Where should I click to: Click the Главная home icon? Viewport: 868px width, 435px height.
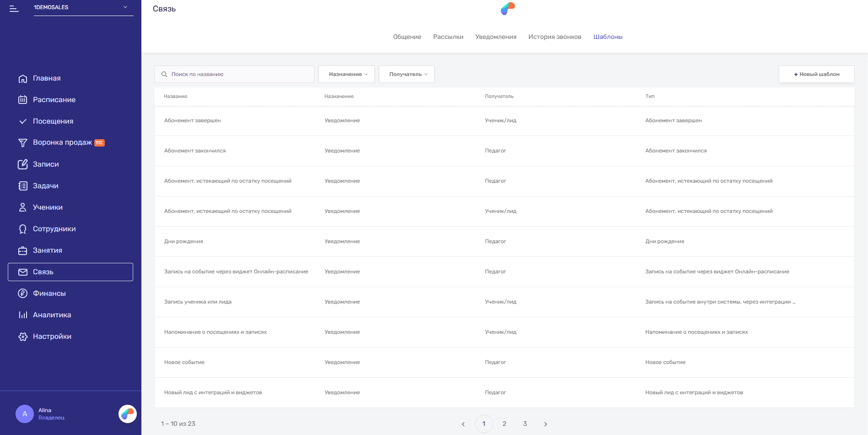click(x=23, y=78)
